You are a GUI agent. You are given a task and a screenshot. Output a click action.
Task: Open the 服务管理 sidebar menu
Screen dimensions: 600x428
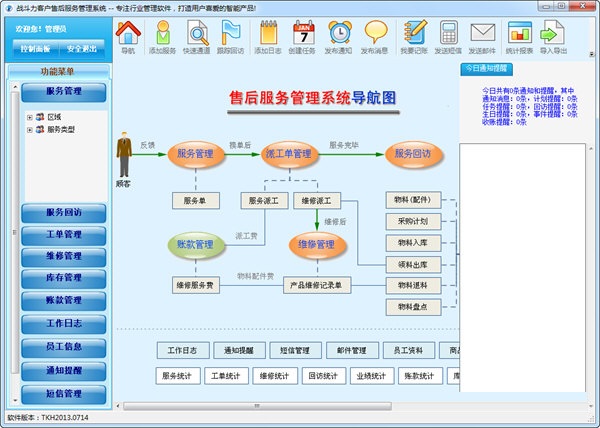click(64, 92)
